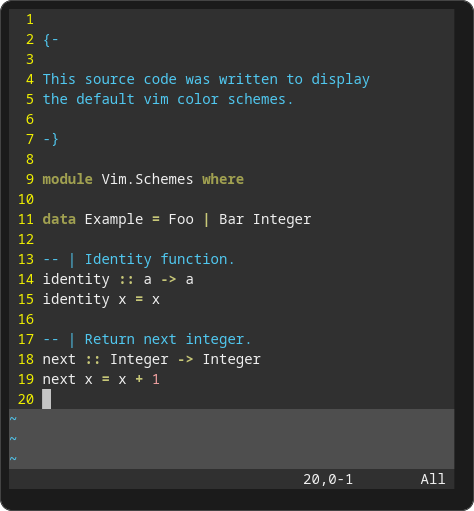
Task: Click the 'All' scroll indicator in ruler
Action: [x=433, y=479]
